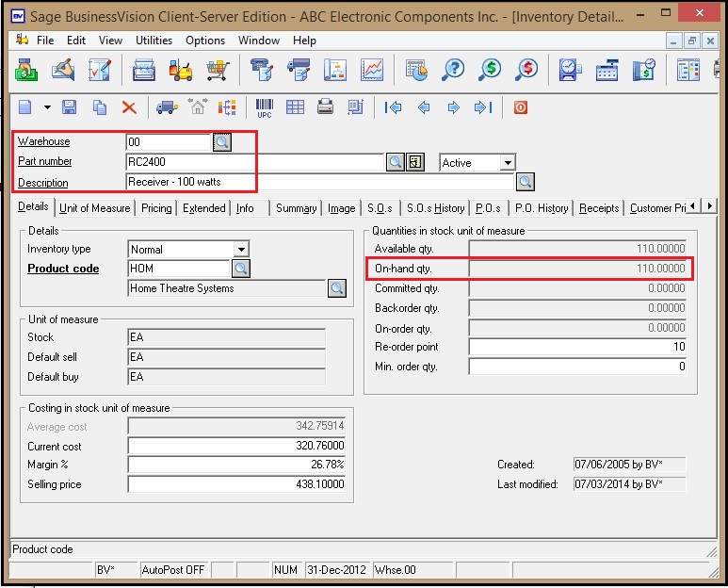The width and height of the screenshot is (728, 588).
Task: Click the calendar pie chart report icon
Action: [x=416, y=70]
